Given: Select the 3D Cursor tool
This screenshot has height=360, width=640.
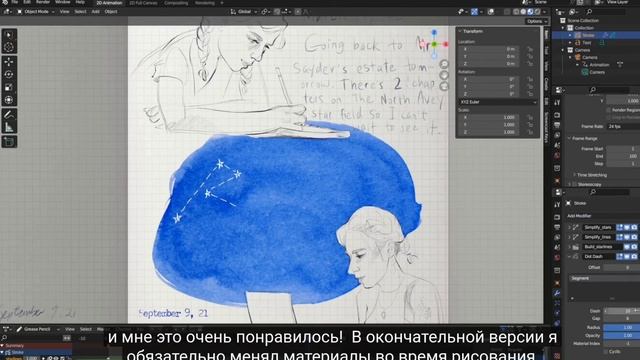Looking at the screenshot, I should (9, 47).
